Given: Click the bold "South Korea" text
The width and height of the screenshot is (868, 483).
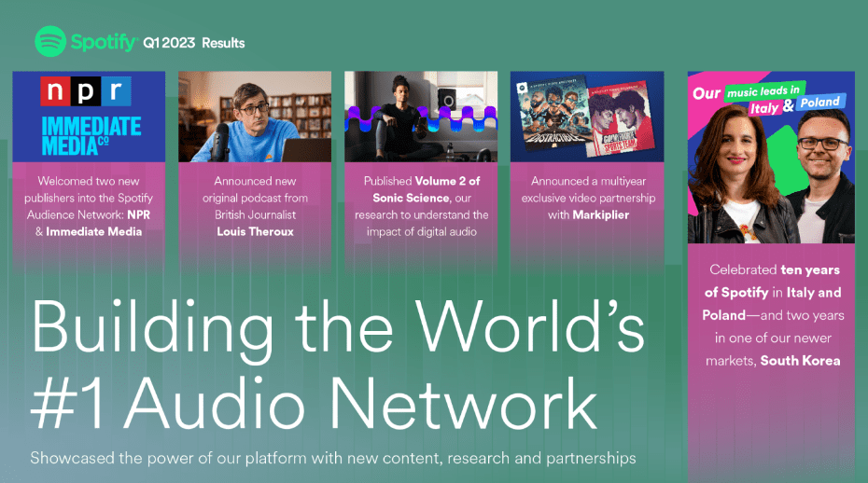Looking at the screenshot, I should (x=800, y=361).
